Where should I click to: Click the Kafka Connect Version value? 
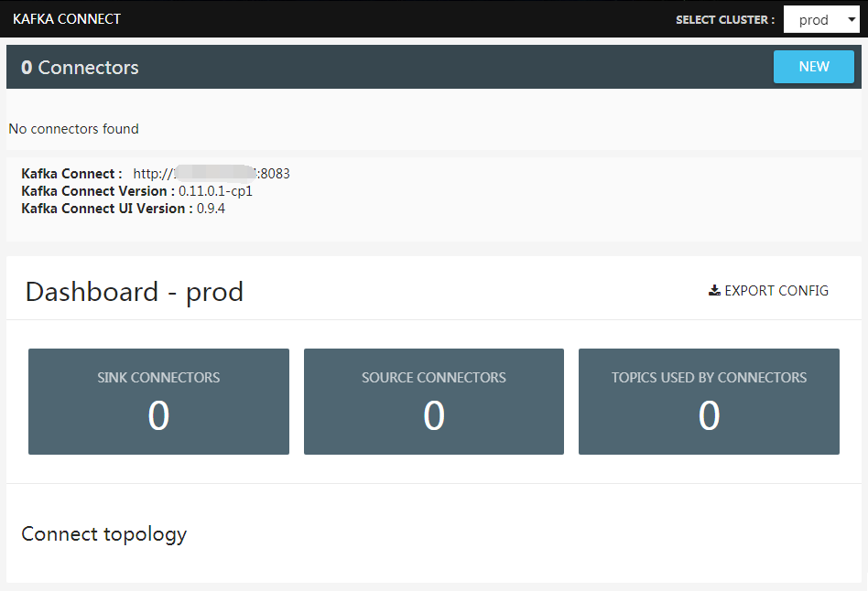click(x=217, y=190)
